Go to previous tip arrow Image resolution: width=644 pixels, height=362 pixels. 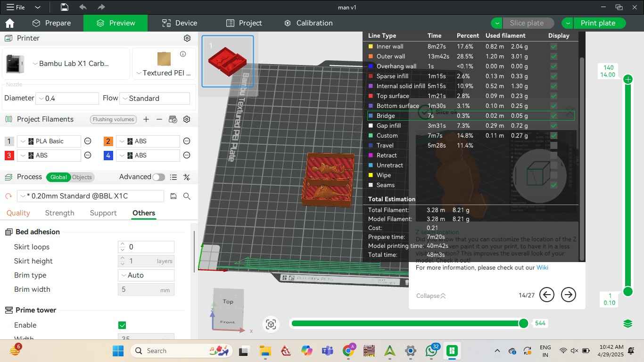pyautogui.click(x=547, y=295)
